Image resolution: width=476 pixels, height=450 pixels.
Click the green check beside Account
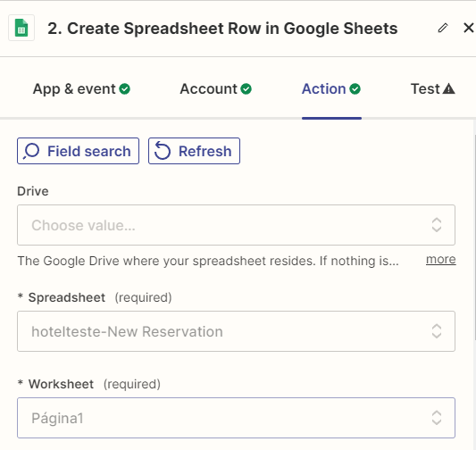coord(246,89)
